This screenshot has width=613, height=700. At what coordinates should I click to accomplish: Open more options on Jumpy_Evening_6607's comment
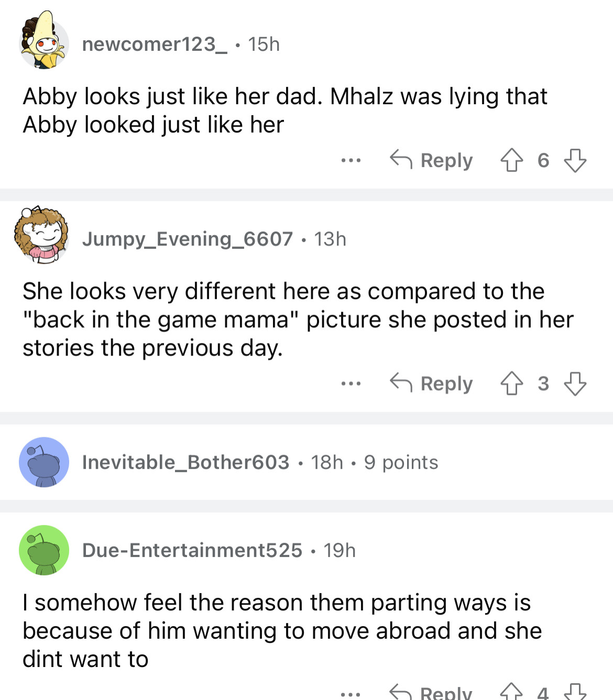coord(351,384)
